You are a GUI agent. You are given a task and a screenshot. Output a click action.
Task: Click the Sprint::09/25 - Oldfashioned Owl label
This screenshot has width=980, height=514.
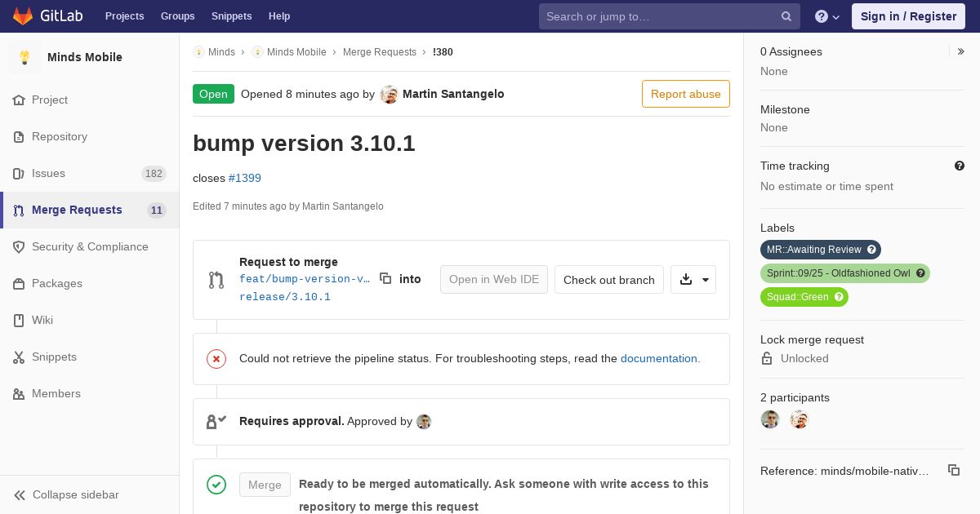845,273
